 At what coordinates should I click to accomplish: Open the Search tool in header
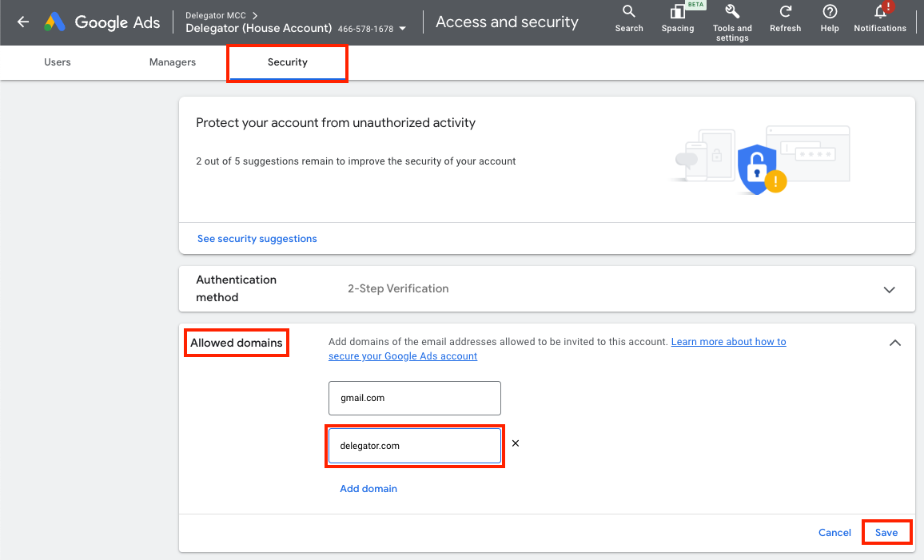pyautogui.click(x=629, y=19)
